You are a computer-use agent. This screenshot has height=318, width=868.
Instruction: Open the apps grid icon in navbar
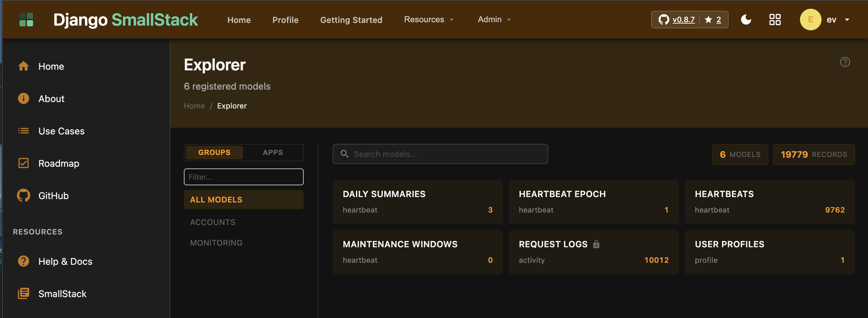[x=775, y=20]
